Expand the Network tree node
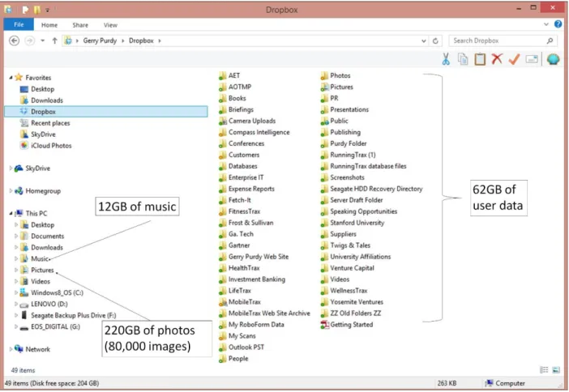 click(x=11, y=349)
